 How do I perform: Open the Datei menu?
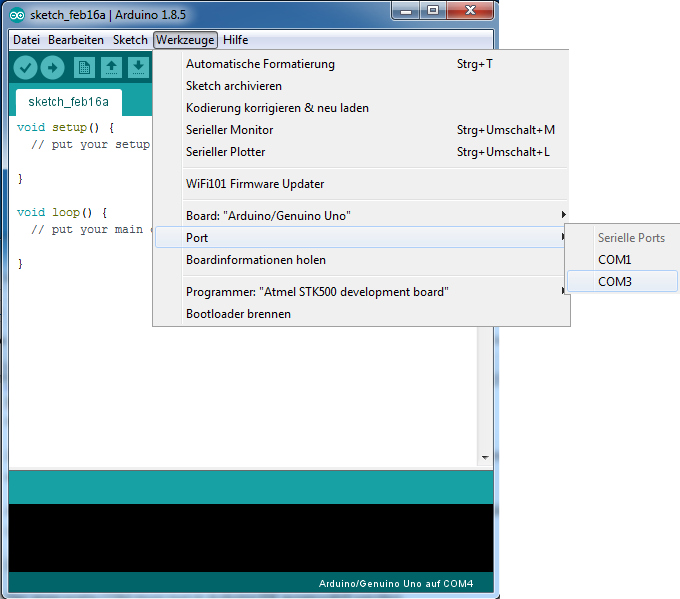26,40
